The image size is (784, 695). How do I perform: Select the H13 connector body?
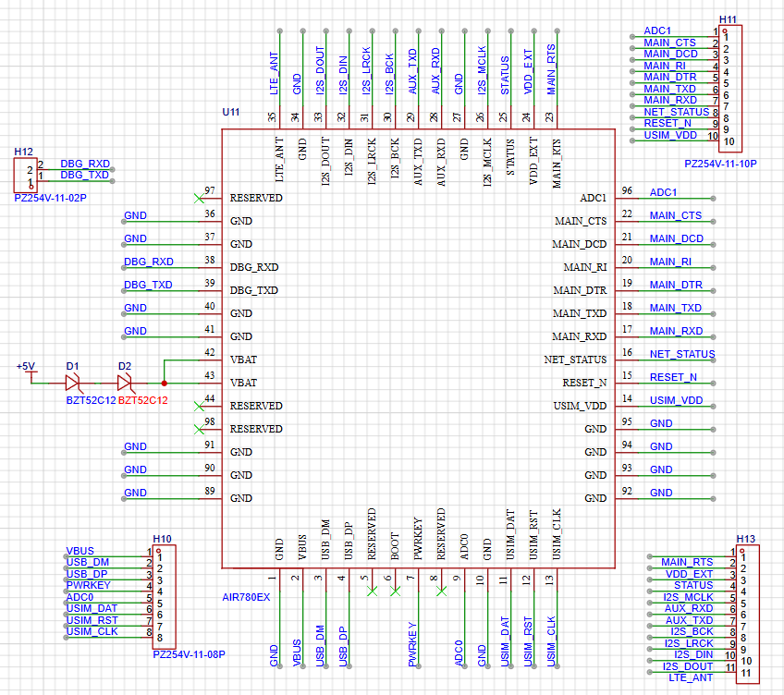pos(748,615)
